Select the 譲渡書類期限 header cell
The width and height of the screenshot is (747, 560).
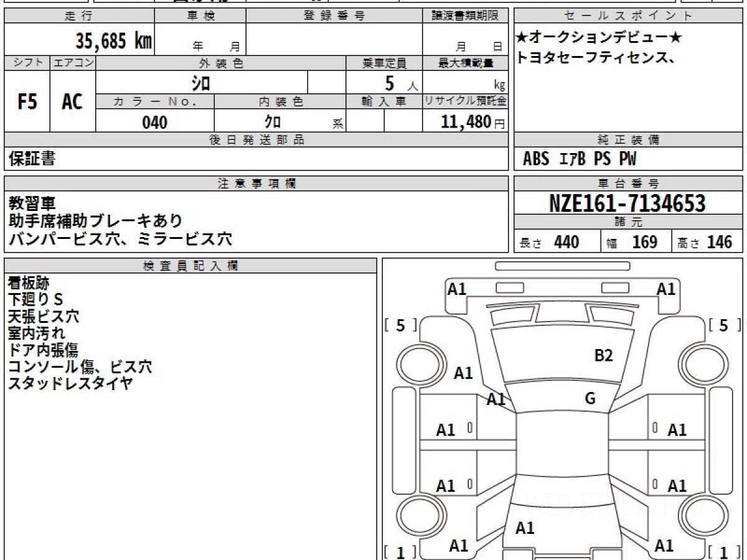pyautogui.click(x=466, y=16)
